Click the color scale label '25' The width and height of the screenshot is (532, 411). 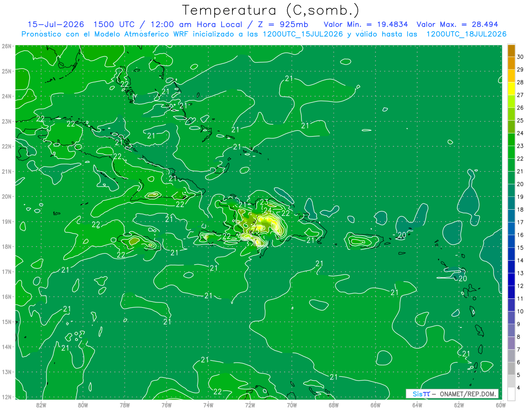coord(520,120)
